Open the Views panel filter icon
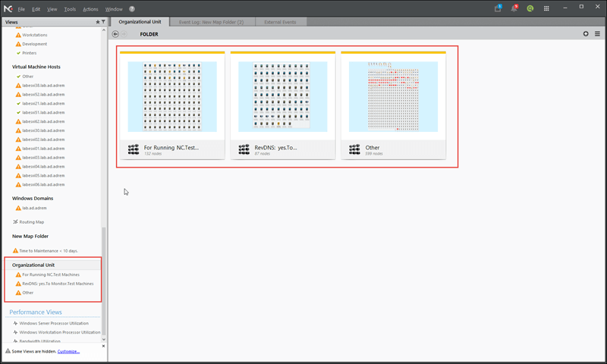 [103, 22]
